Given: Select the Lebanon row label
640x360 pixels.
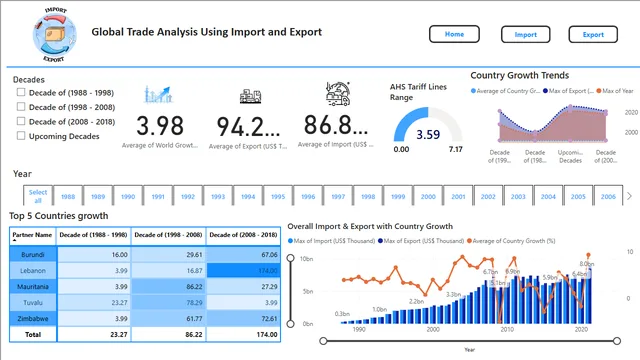Looking at the screenshot, I should pos(33,271).
